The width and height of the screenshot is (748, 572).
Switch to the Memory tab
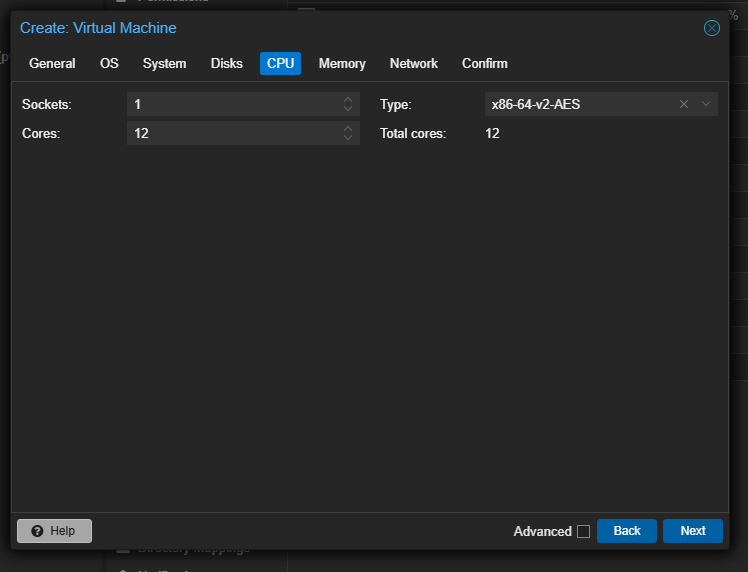(x=342, y=63)
